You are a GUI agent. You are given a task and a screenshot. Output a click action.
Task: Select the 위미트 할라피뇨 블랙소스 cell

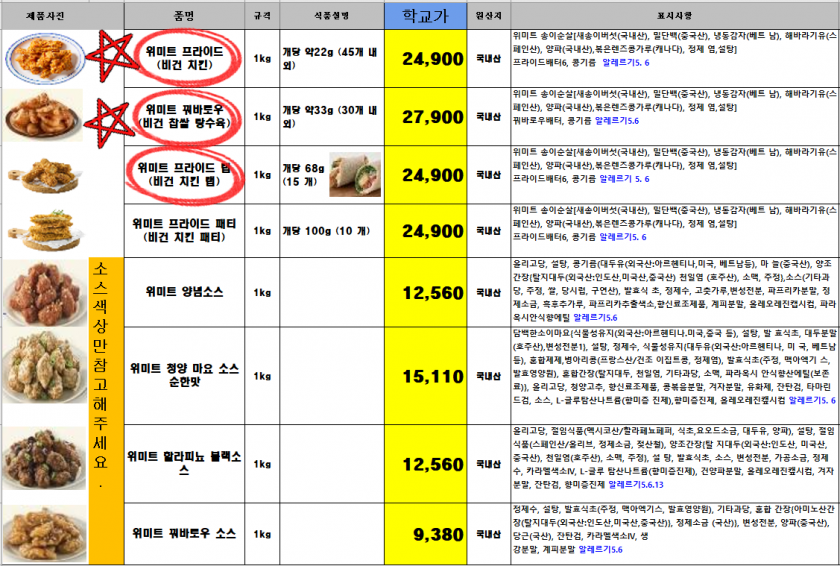pos(184,464)
